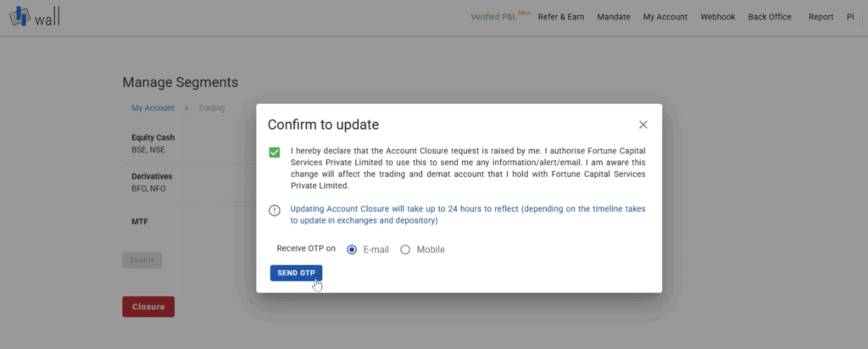Image resolution: width=868 pixels, height=349 pixels.
Task: Select the Equity Cash segment row
Action: pos(189,143)
